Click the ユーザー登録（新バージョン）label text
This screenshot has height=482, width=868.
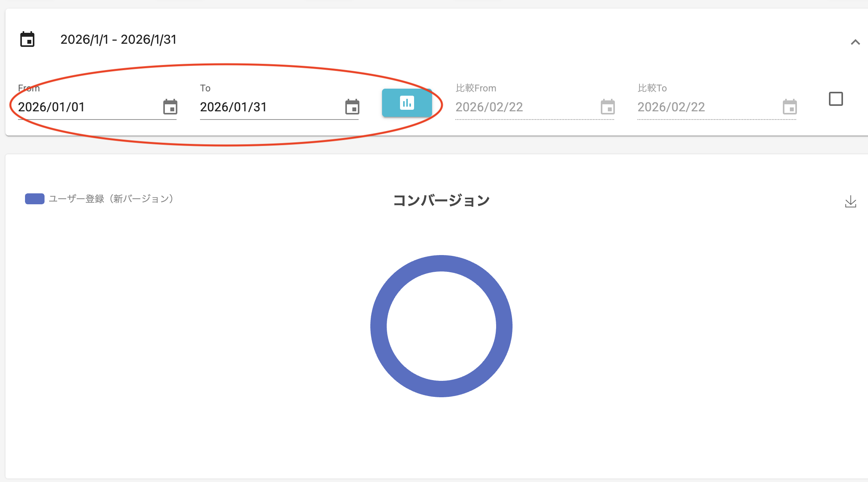[x=111, y=199]
